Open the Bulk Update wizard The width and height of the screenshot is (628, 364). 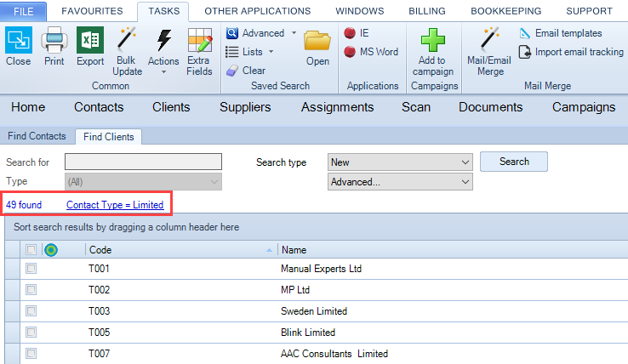coord(127,39)
